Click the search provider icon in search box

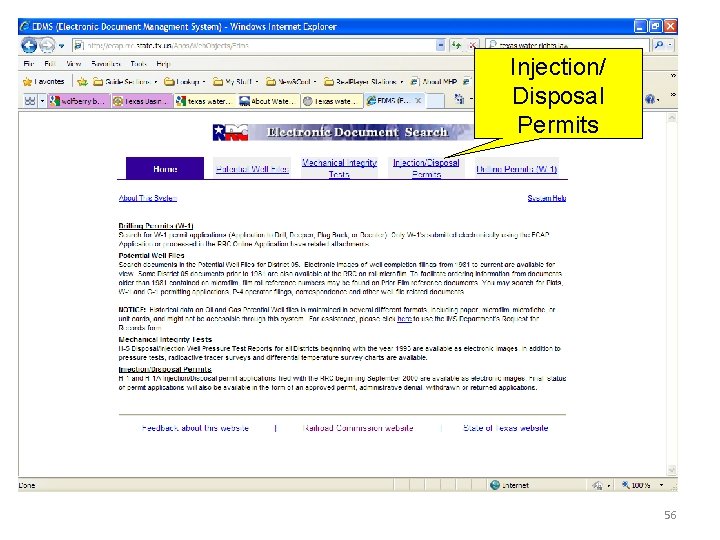pyautogui.click(x=493, y=45)
